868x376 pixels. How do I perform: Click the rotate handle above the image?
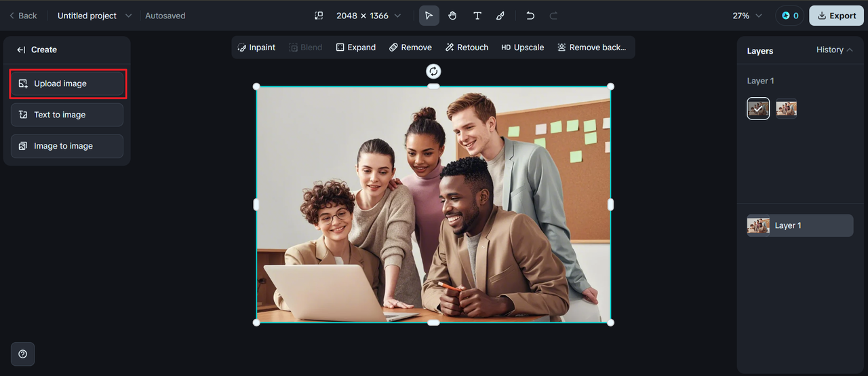click(433, 71)
